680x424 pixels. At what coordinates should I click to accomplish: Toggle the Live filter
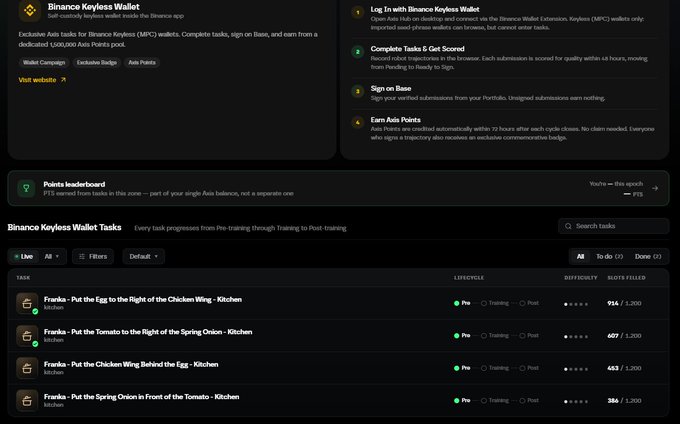23,256
